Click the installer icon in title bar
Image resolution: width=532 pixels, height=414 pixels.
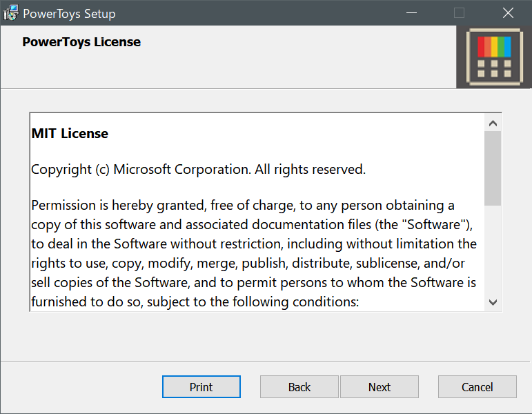[11, 13]
